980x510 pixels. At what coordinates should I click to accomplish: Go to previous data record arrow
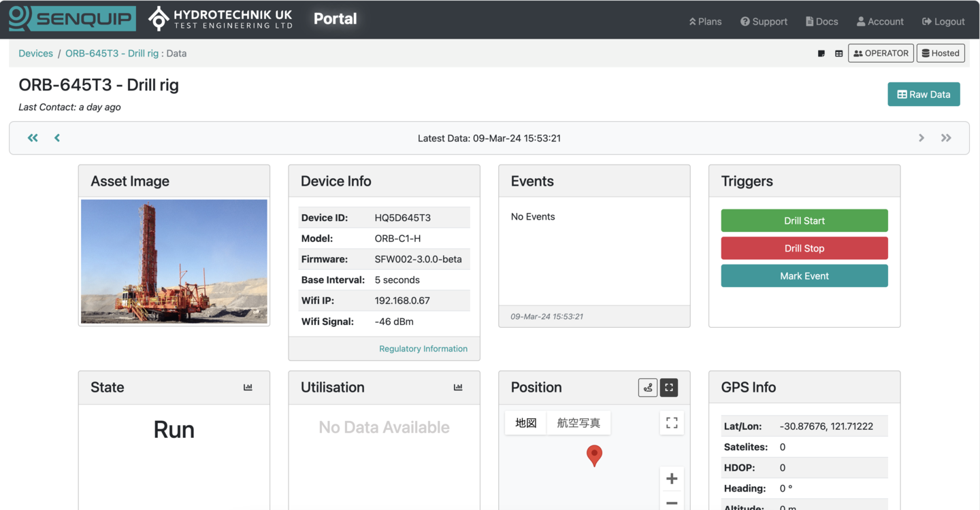57,138
